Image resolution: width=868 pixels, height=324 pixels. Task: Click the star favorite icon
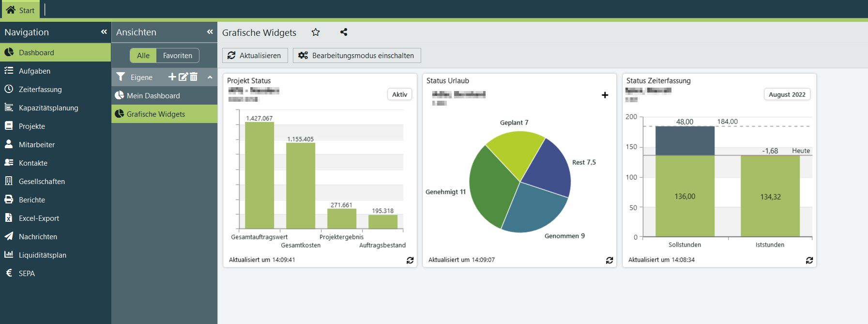click(316, 32)
